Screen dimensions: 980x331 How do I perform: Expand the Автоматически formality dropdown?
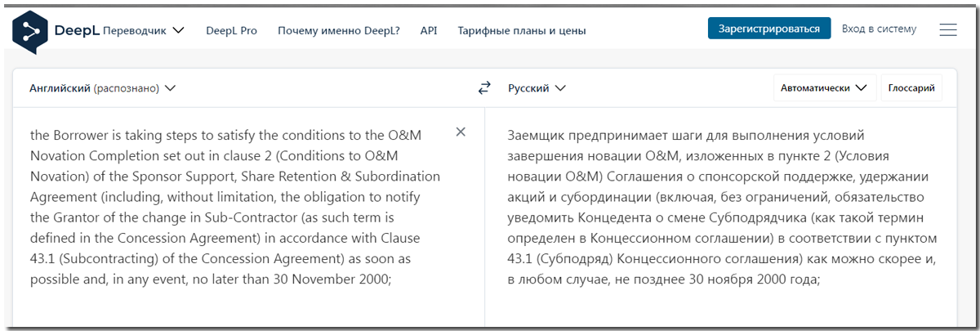[x=823, y=88]
